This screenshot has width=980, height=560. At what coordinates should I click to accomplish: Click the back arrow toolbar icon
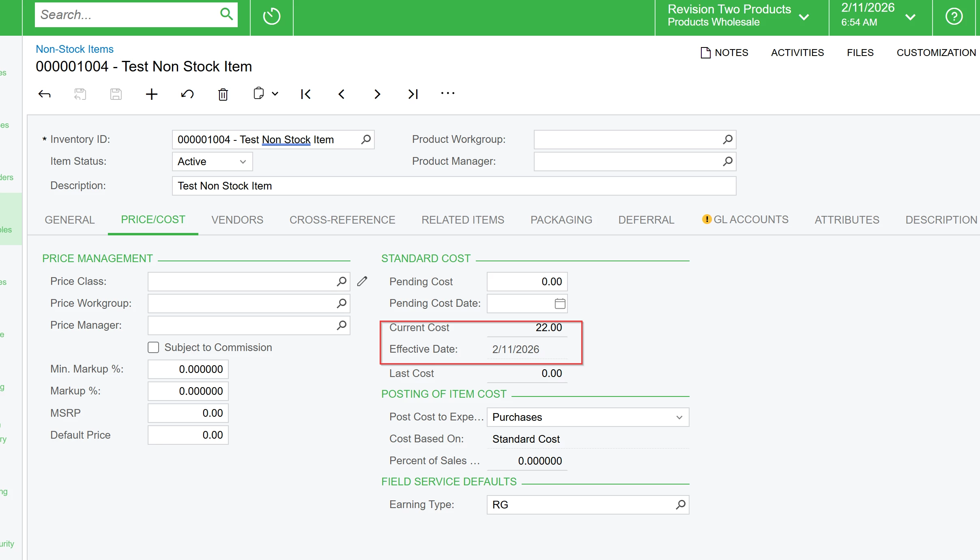click(x=44, y=94)
